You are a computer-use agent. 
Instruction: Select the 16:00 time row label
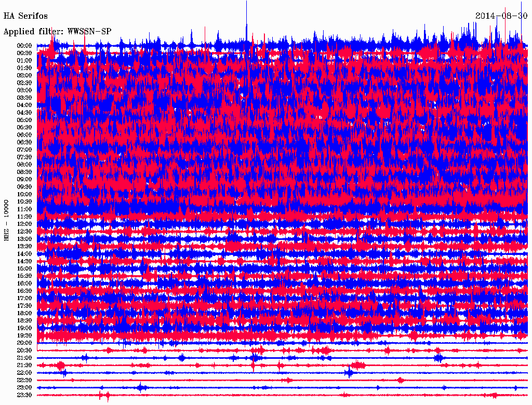(24, 283)
